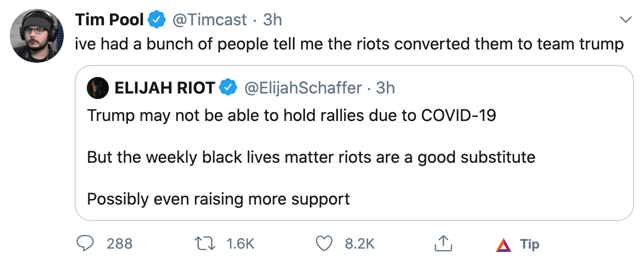The width and height of the screenshot is (644, 264).
Task: Click Tim Pool's verified badge
Action: click(157, 20)
